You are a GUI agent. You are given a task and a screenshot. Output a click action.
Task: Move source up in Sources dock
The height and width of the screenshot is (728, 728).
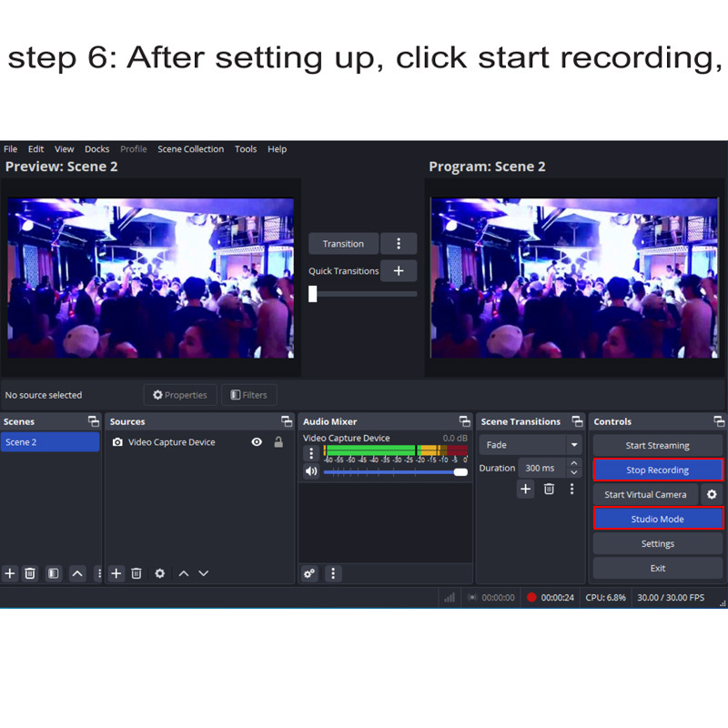click(184, 573)
